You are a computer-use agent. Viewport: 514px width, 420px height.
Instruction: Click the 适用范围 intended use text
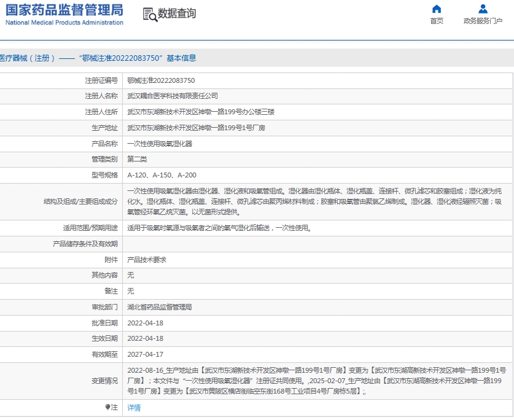point(219,228)
